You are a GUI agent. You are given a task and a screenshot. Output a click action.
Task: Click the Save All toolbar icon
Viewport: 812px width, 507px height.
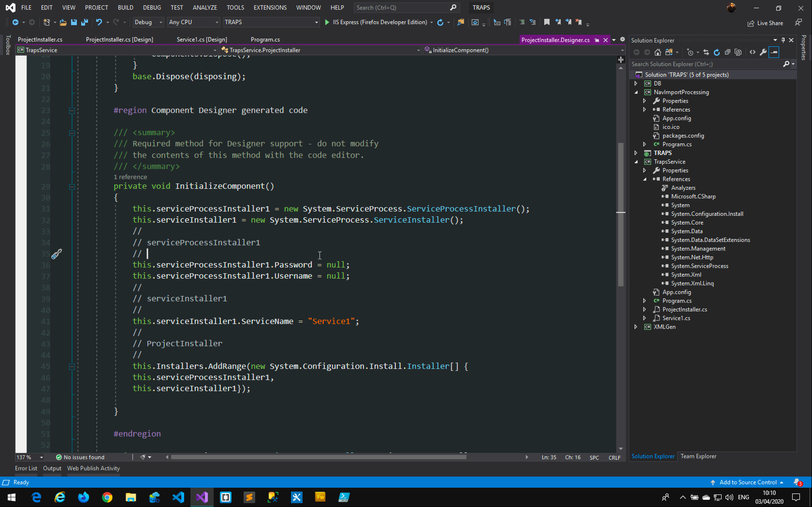85,22
